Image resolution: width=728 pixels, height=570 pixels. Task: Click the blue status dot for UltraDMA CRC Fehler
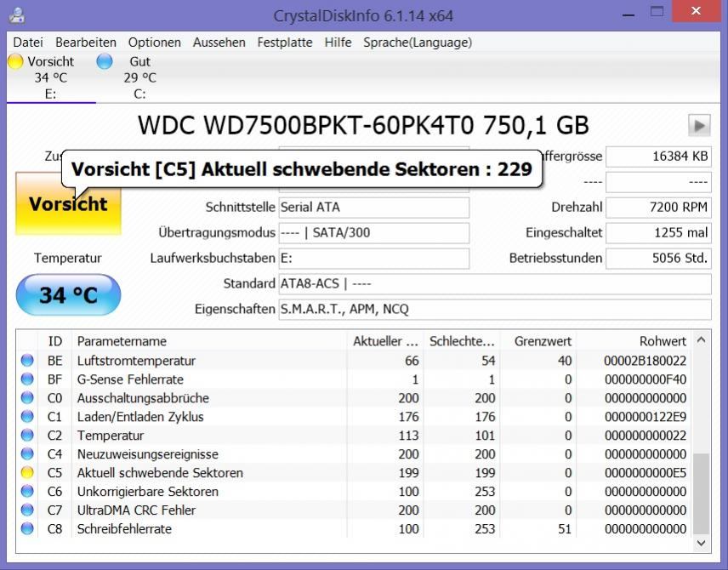coord(27,510)
